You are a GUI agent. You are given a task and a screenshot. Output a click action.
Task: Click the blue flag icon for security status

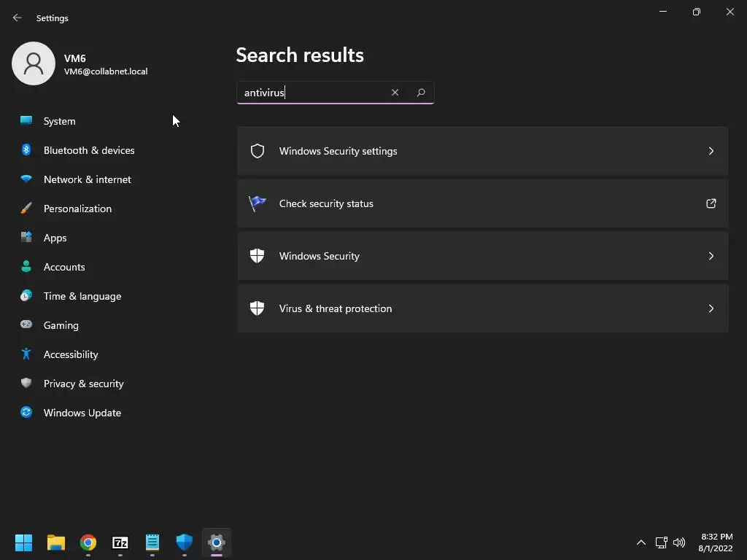258,203
